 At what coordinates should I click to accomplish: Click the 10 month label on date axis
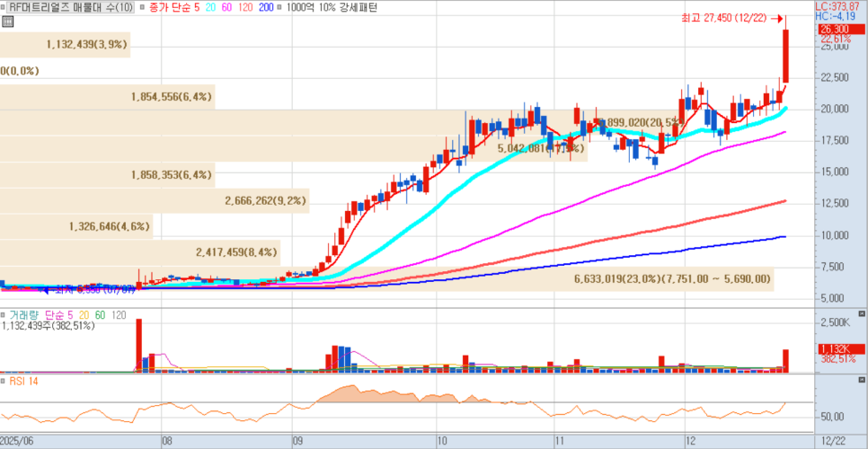coord(442,441)
